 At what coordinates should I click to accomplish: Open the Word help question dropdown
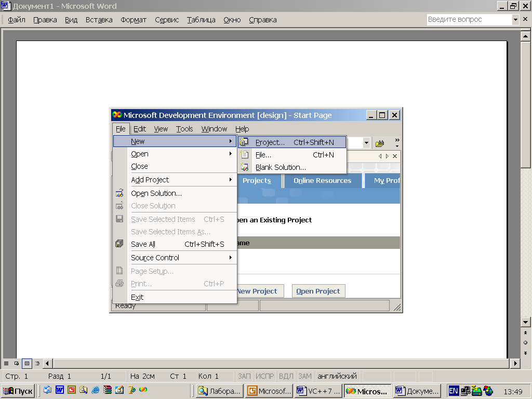[515, 19]
